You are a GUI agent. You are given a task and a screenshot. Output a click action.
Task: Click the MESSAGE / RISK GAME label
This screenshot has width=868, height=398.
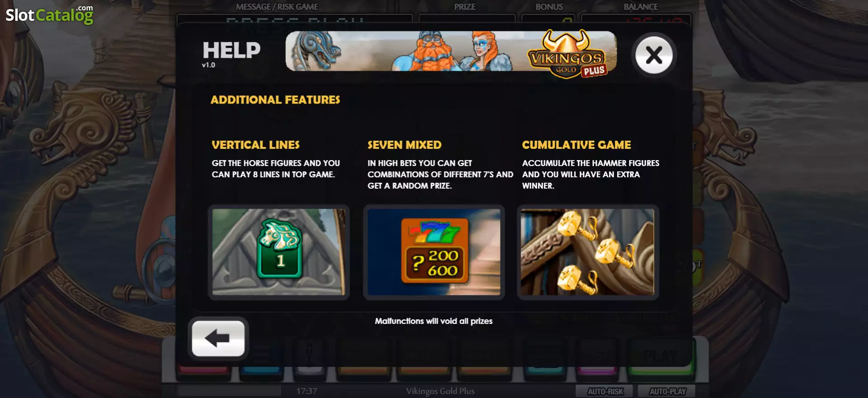[x=277, y=7]
